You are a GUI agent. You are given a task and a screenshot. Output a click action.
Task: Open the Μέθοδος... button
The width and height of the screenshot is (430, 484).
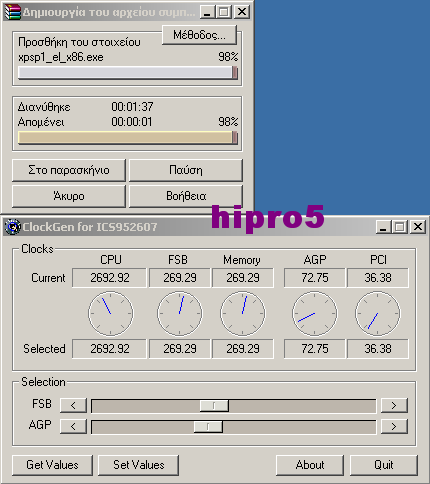tap(199, 35)
